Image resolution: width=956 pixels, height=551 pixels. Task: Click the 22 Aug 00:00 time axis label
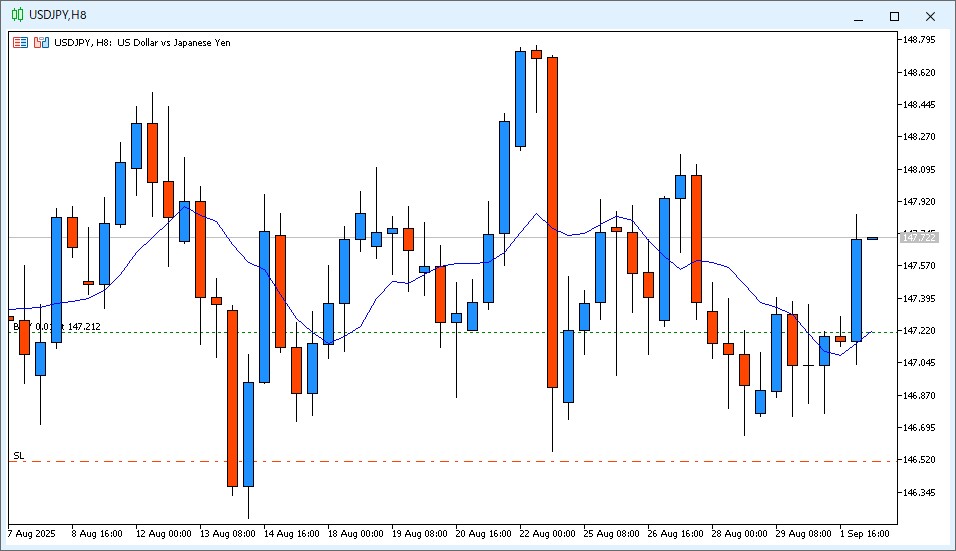548,534
